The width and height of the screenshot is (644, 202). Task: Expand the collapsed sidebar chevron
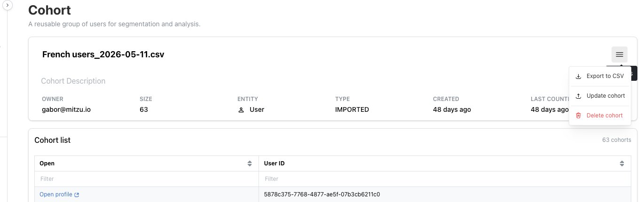(8, 4)
